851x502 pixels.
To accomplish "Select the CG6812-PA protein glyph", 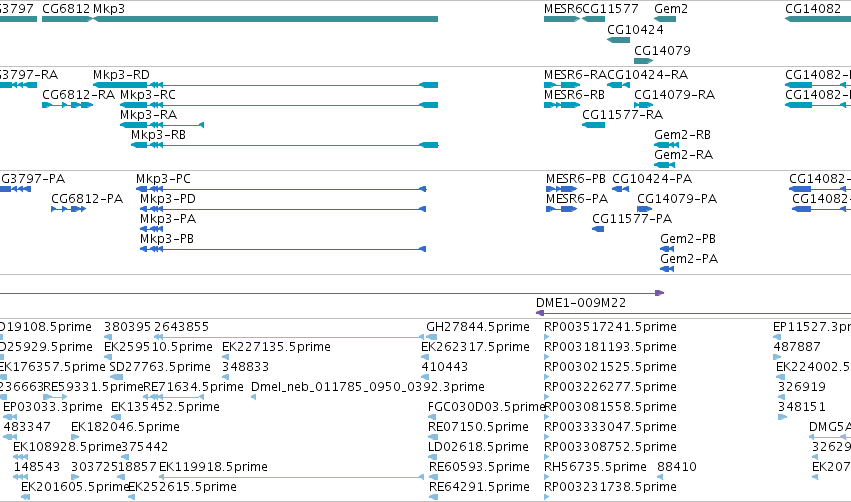I will coord(68,209).
